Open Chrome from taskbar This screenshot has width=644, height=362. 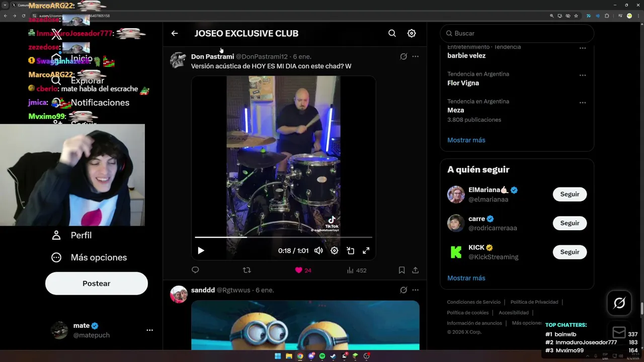point(300,356)
